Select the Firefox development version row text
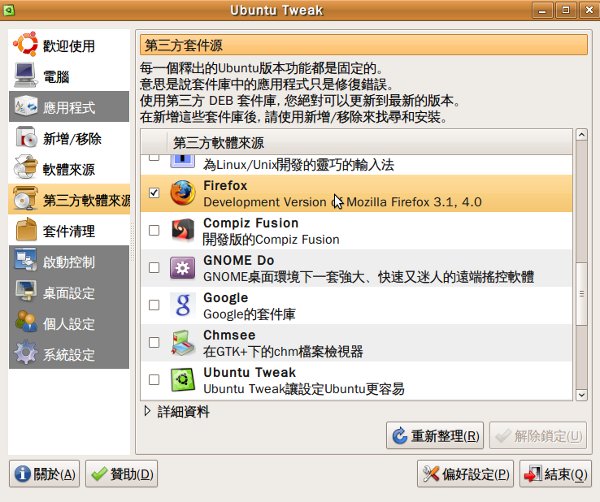The image size is (600, 502). tap(342, 201)
